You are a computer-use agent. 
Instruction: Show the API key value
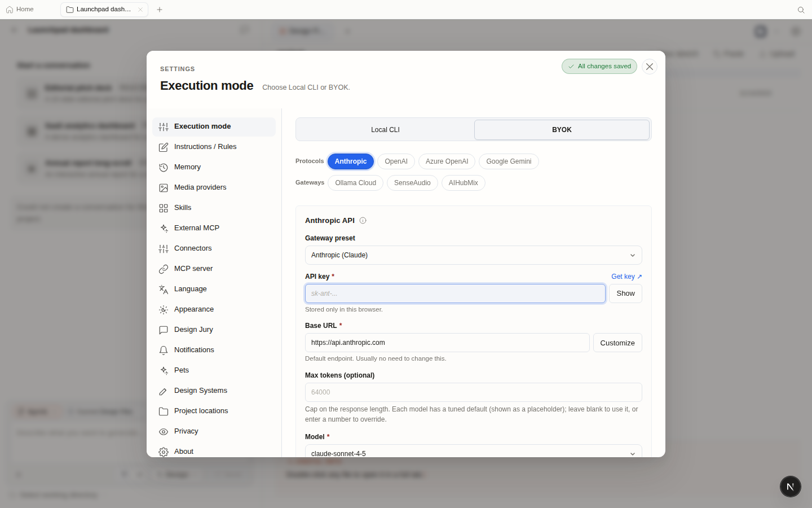pyautogui.click(x=625, y=294)
